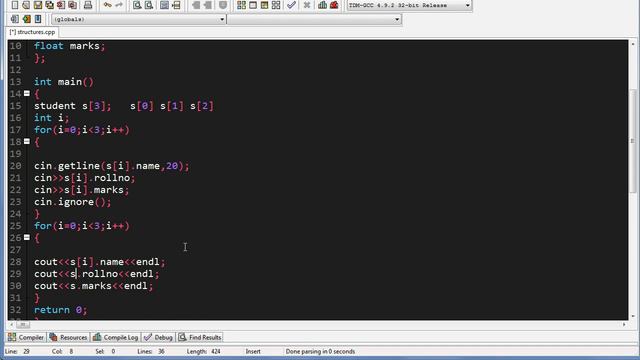Click the Rebuild All icon

pyautogui.click(x=276, y=5)
